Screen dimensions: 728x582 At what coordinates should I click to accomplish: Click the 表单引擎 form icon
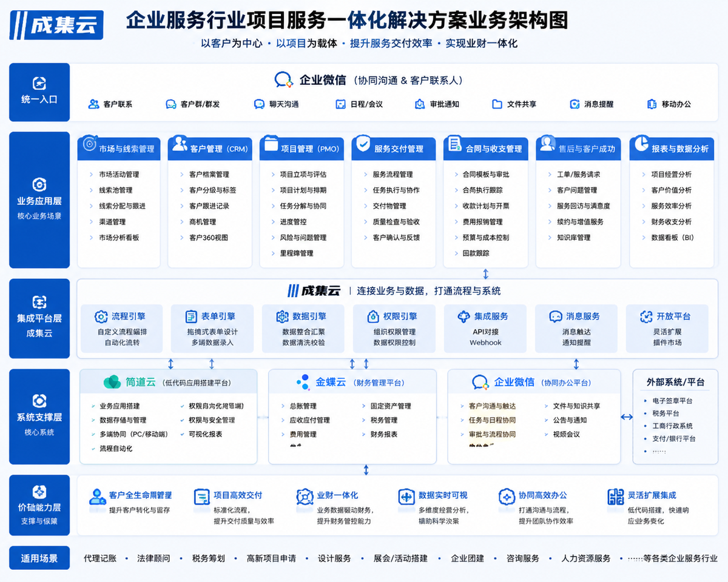point(191,316)
